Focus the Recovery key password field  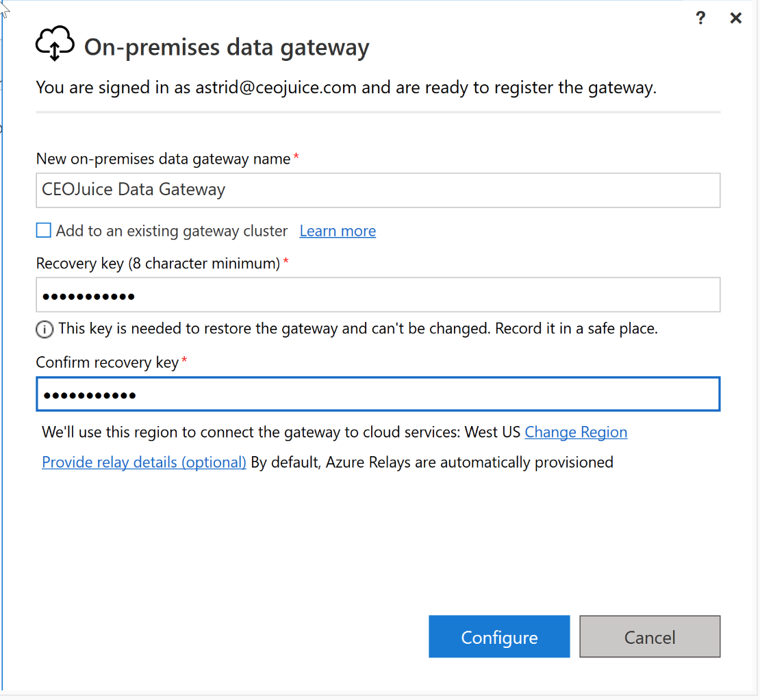[x=378, y=295]
